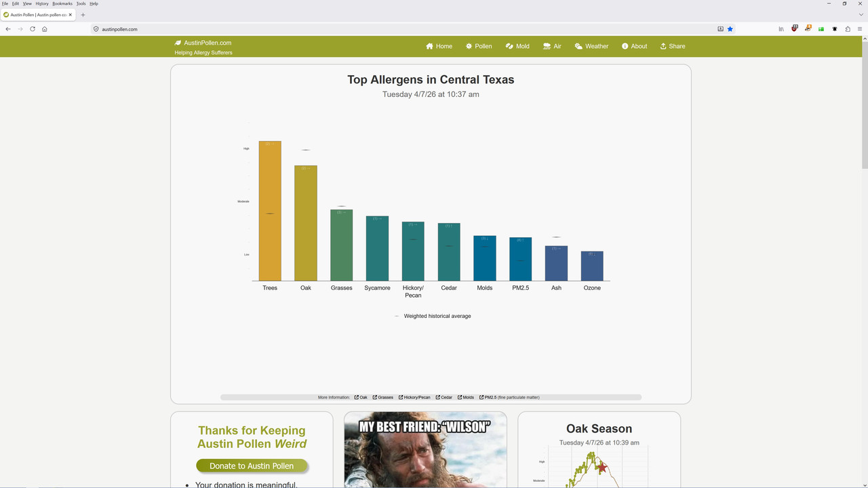
Task: Open the Bookmarks menu
Action: tap(62, 3)
